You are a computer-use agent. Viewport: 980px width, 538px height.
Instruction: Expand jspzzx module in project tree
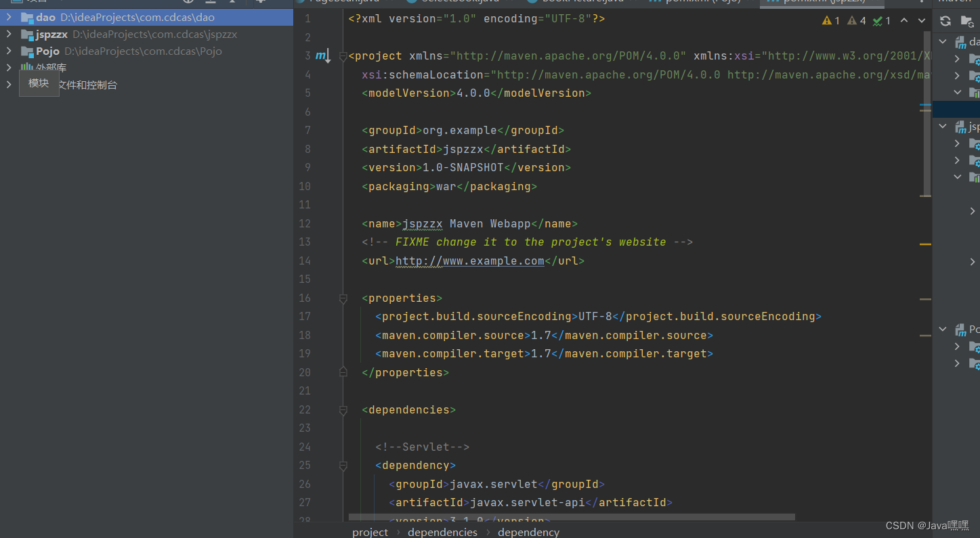tap(9, 35)
